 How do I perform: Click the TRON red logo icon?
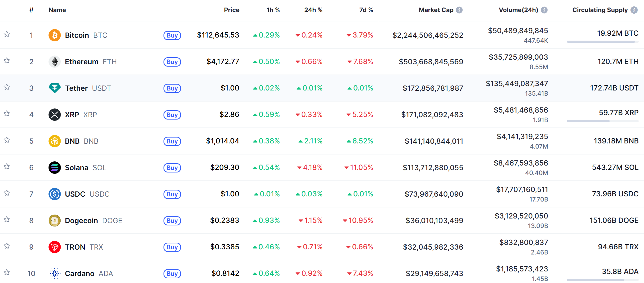click(54, 247)
